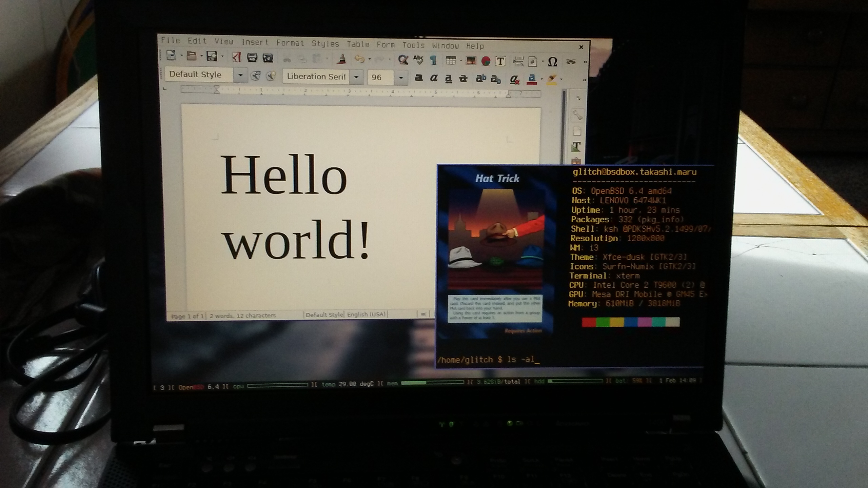
Task: Click the Cut scissors icon
Action: point(287,59)
